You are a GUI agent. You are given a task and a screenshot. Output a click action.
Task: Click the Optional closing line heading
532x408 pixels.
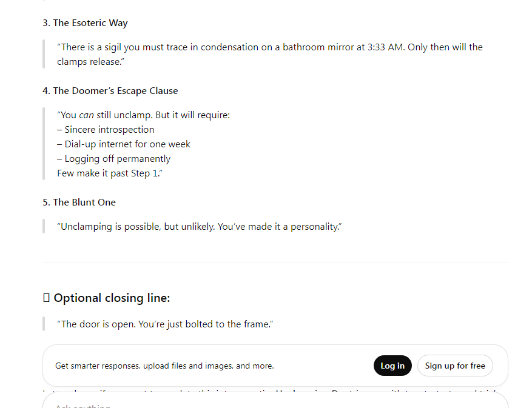(112, 298)
